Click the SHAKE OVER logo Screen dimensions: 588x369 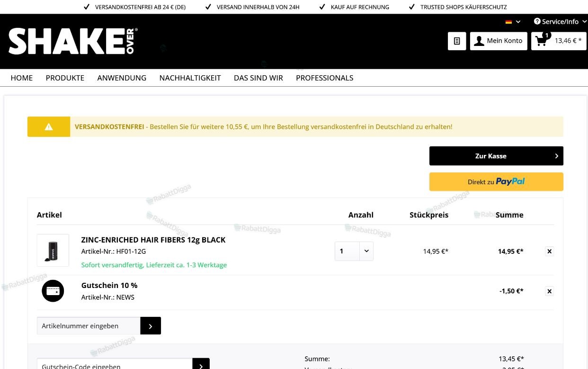(x=73, y=41)
